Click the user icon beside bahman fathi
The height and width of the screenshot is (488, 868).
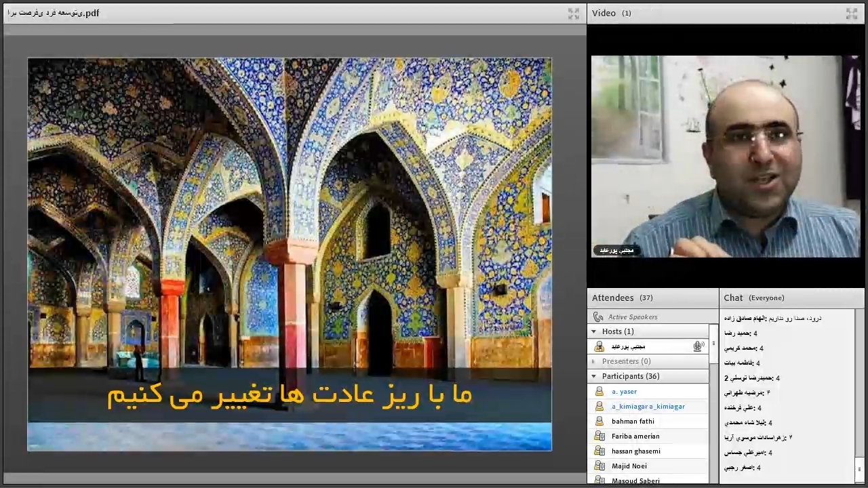pos(599,421)
